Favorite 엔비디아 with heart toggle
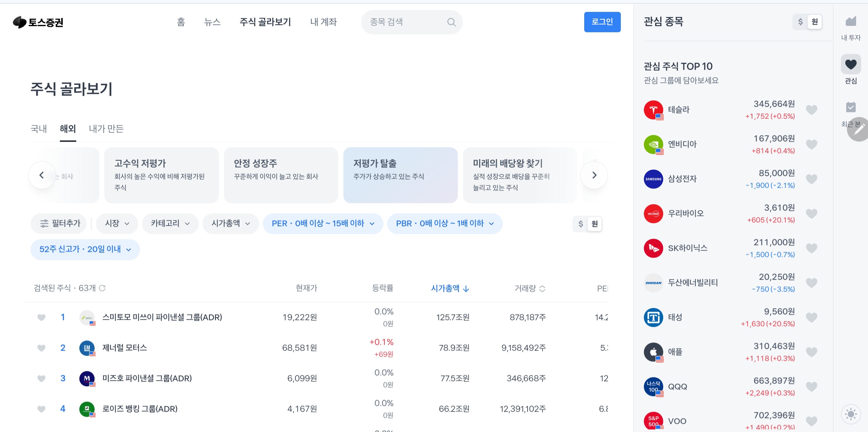Image resolution: width=868 pixels, height=432 pixels. tap(811, 144)
